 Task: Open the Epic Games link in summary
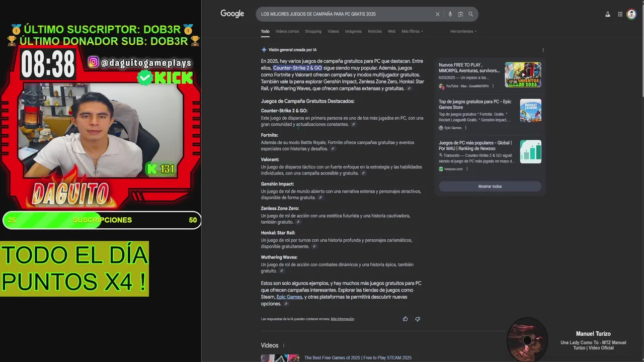tap(289, 297)
